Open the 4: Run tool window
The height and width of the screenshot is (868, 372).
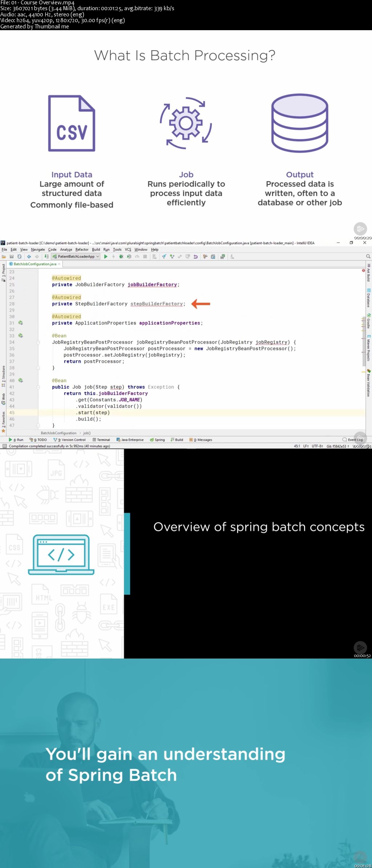[16, 440]
